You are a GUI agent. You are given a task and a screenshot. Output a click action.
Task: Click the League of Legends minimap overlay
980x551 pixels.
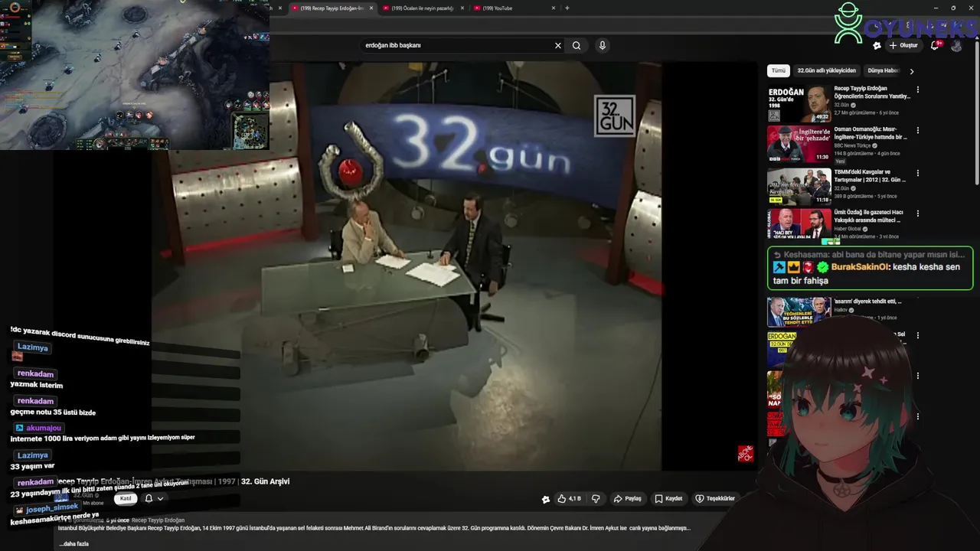click(250, 131)
